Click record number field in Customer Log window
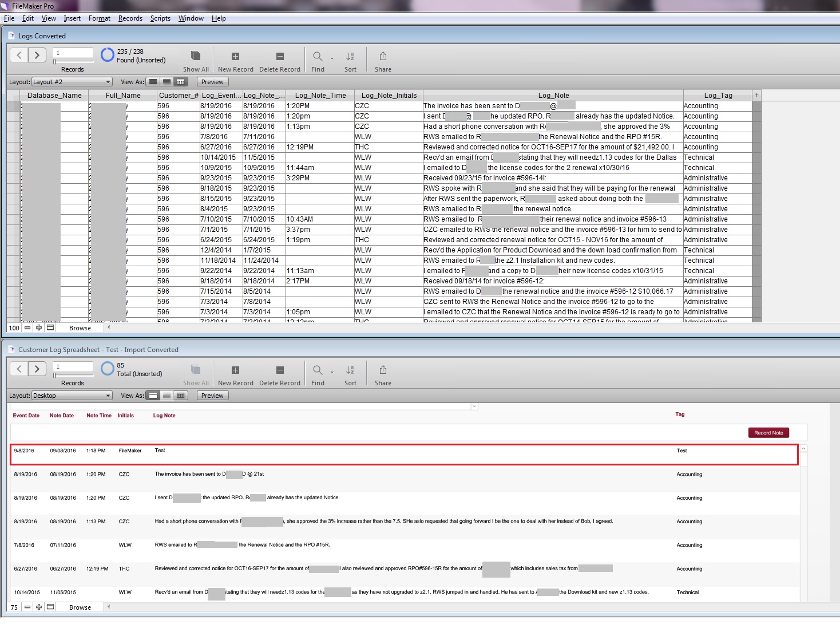Image resolution: width=840 pixels, height=624 pixels. coord(73,366)
